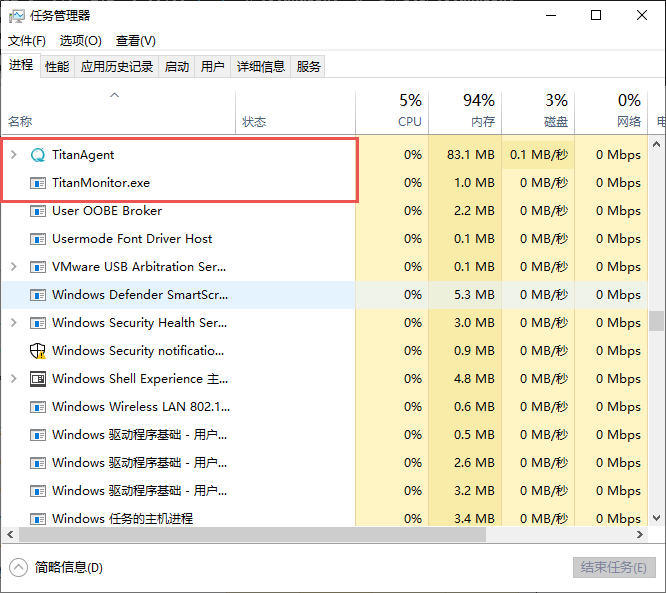This screenshot has width=666, height=593.
Task: Click the Task Manager title bar icon
Action: pos(17,16)
